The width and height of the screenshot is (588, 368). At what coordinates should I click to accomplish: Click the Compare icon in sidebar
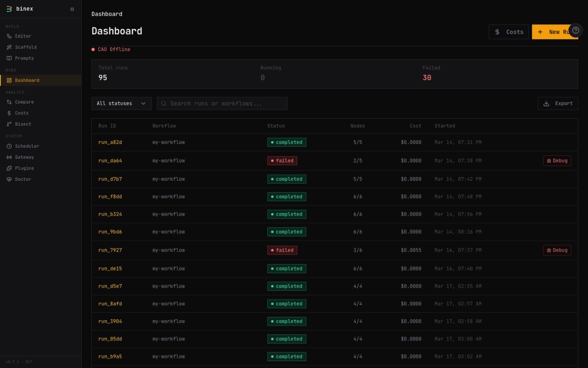[9, 102]
